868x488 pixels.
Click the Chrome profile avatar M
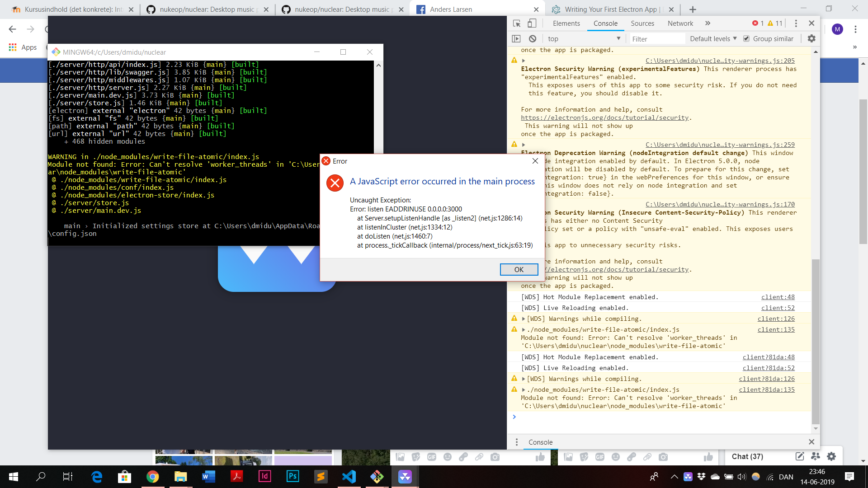coord(838,29)
